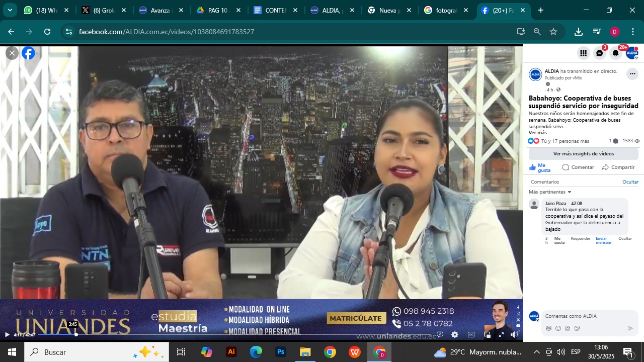644x362 pixels.
Task: Click Enviar mensaje on comment
Action: 603,240
